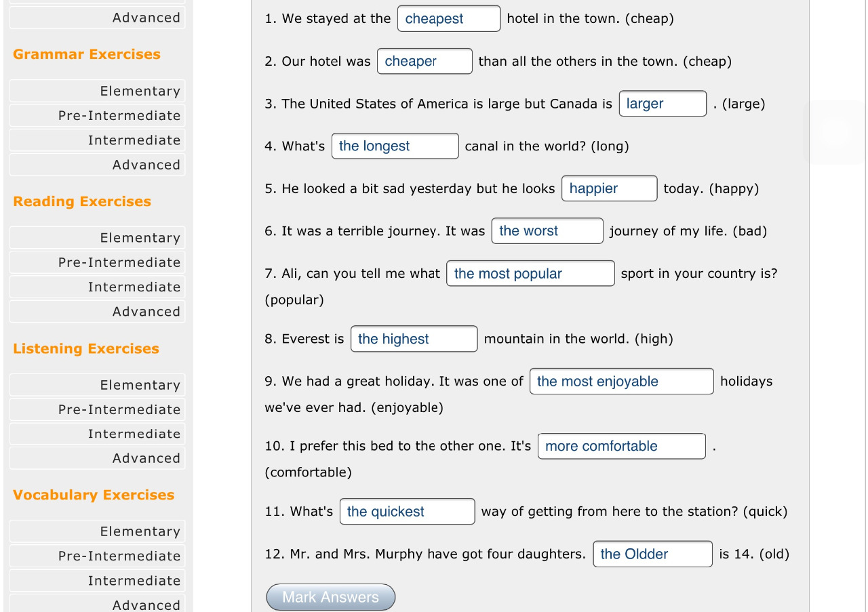Focus the "happier" answer field
Image resolution: width=868 pixels, height=612 pixels.
[609, 188]
